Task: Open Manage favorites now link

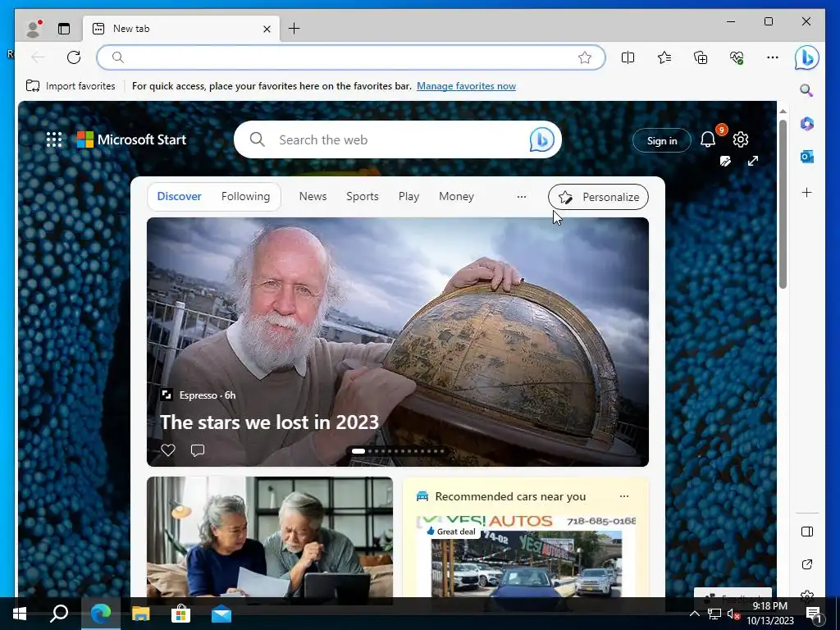Action: [x=466, y=85]
